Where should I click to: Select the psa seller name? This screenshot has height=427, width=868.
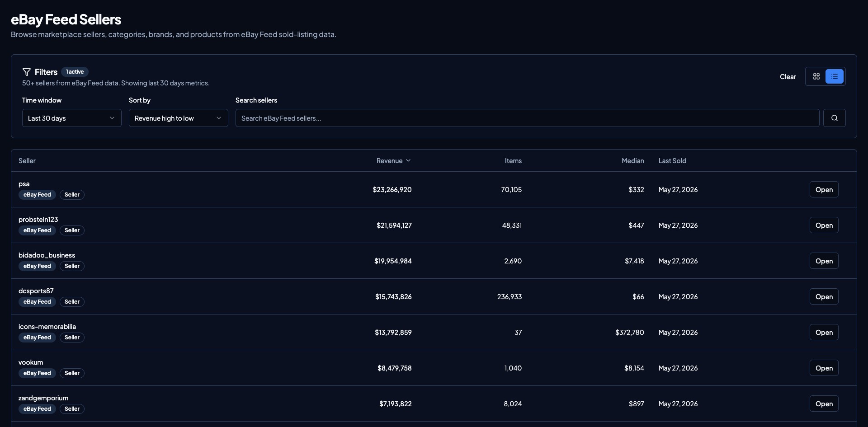pyautogui.click(x=24, y=184)
